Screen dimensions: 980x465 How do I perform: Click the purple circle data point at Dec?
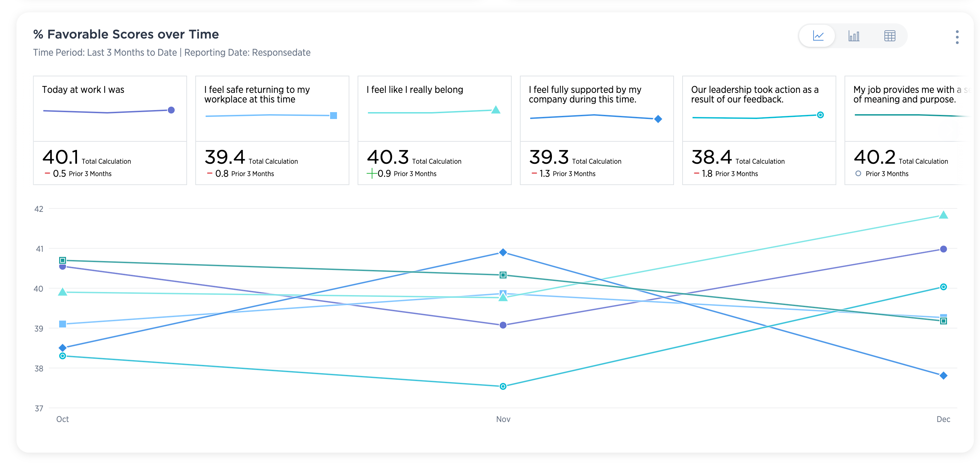click(x=943, y=249)
